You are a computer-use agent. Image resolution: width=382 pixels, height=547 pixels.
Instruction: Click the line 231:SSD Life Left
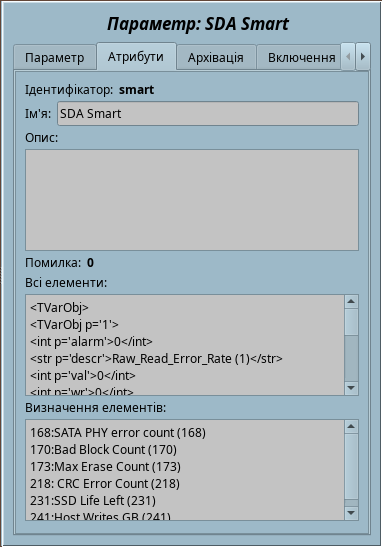click(93, 501)
